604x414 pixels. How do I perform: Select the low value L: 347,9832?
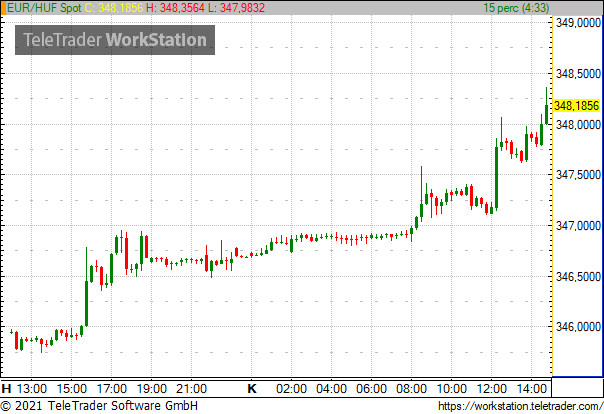click(x=237, y=8)
